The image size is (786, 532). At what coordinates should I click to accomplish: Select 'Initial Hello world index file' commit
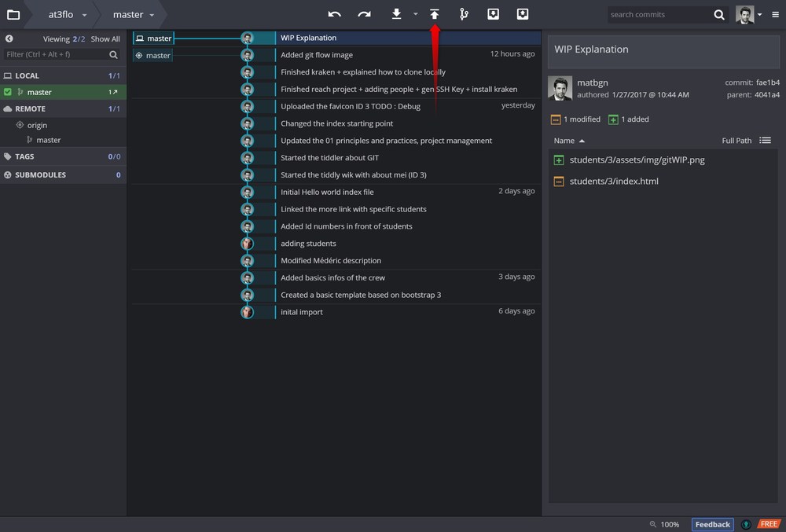408,192
